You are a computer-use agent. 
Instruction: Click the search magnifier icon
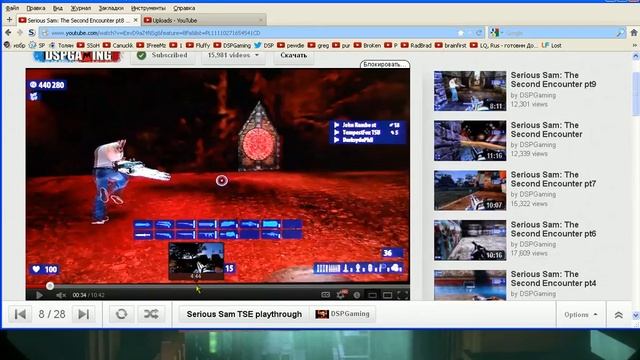pos(620,33)
